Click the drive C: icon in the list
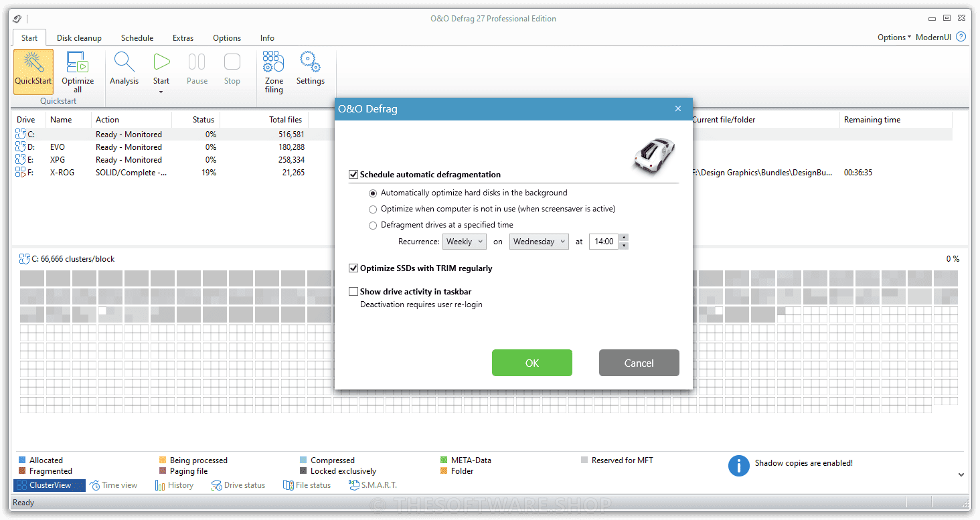Image resolution: width=980 pixels, height=520 pixels. click(x=20, y=135)
